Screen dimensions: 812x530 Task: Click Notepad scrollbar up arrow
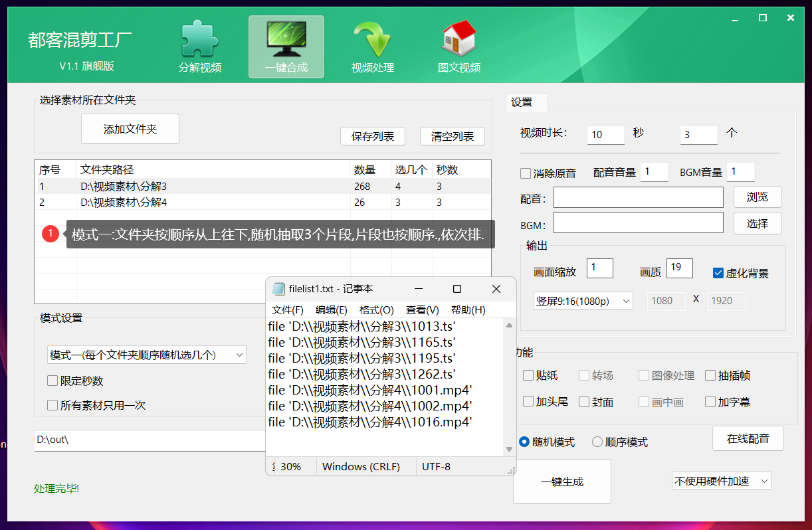(510, 324)
